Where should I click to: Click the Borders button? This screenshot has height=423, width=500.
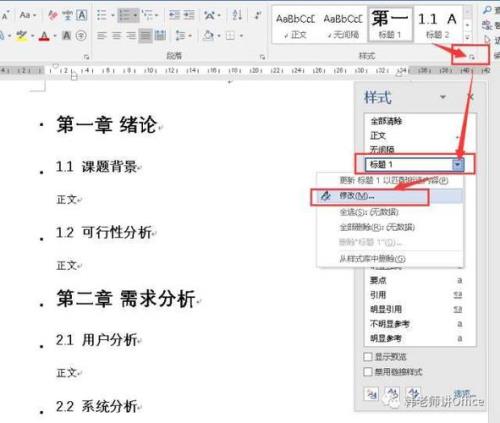pyautogui.click(x=230, y=36)
